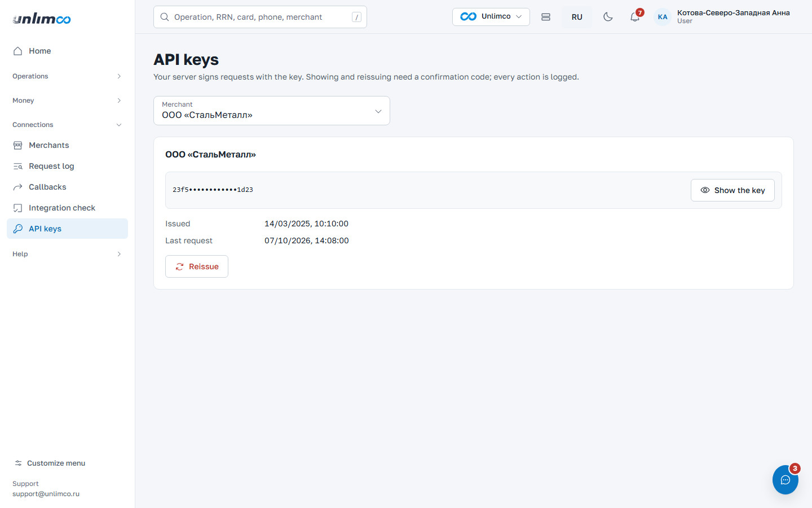The image size is (812, 508).
Task: Select API keys in the sidebar
Action: tap(67, 229)
